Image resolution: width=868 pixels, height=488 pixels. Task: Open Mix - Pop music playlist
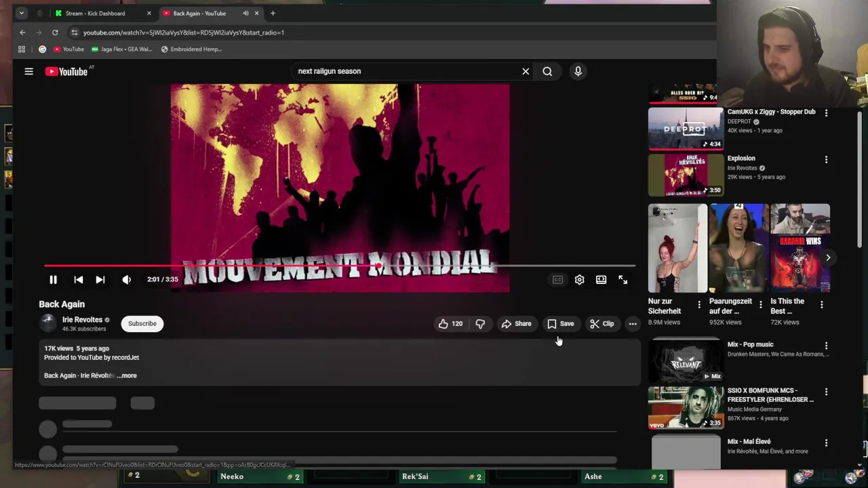(x=686, y=360)
